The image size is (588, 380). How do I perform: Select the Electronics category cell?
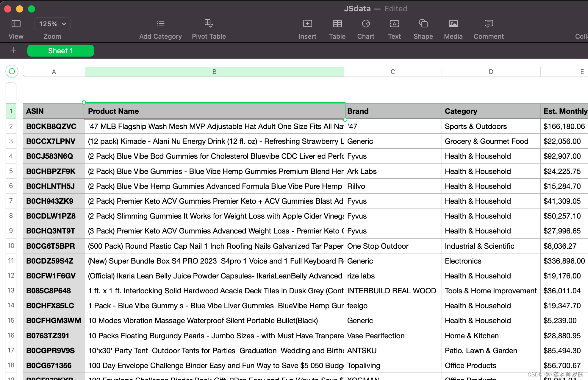click(491, 261)
